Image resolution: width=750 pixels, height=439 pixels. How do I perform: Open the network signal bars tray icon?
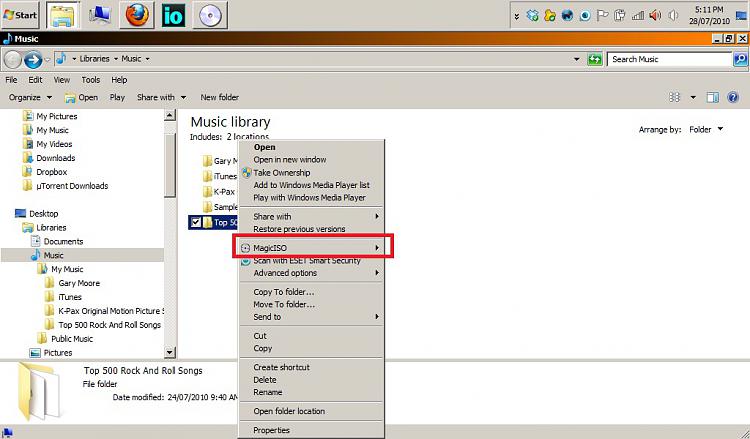click(x=638, y=16)
